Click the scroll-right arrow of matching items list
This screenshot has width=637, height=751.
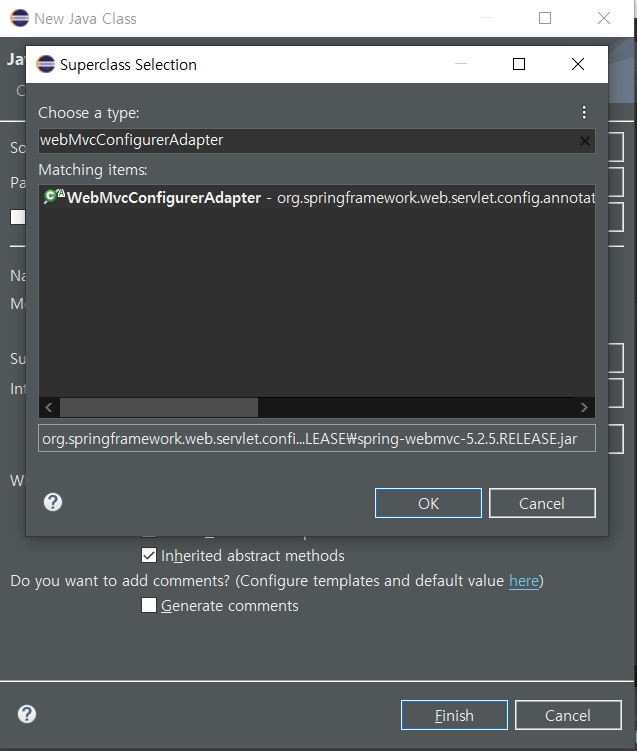tap(584, 408)
